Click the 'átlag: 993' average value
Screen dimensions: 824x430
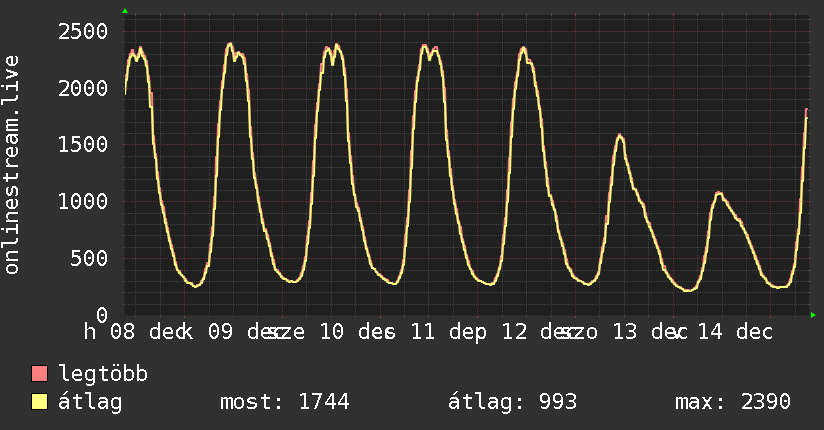[512, 402]
